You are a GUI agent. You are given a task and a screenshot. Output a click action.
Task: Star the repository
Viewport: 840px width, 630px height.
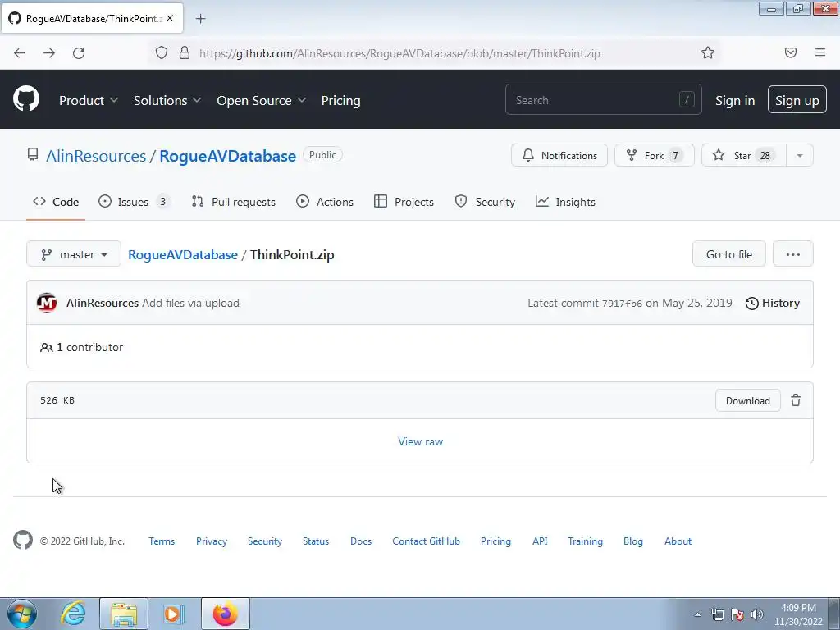click(x=744, y=155)
